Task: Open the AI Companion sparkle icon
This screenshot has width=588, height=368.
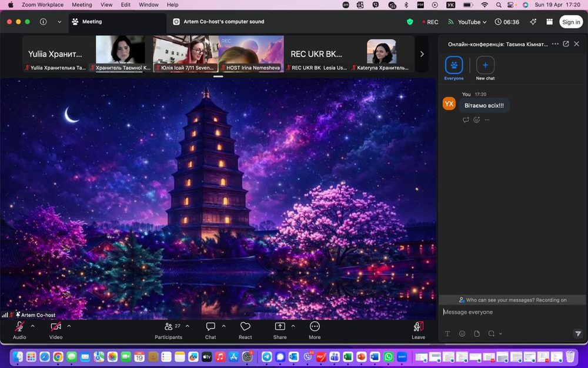Action: (x=533, y=22)
